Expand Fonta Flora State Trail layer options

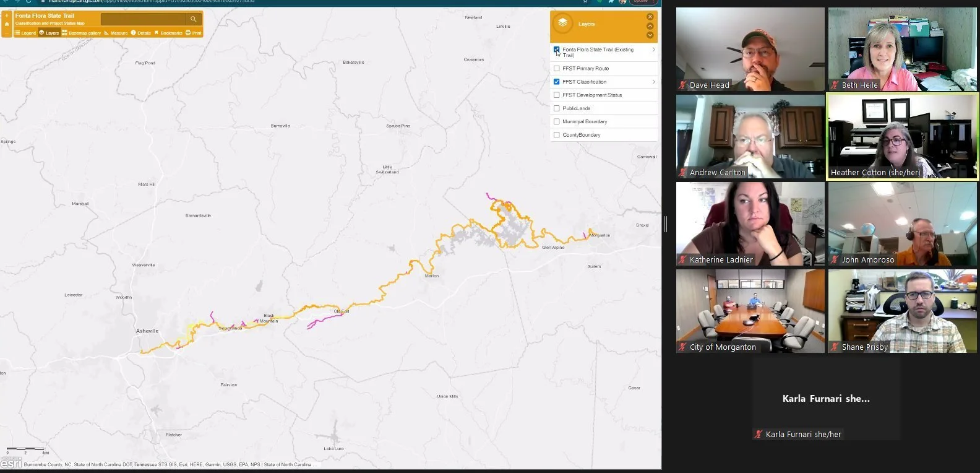(x=653, y=50)
